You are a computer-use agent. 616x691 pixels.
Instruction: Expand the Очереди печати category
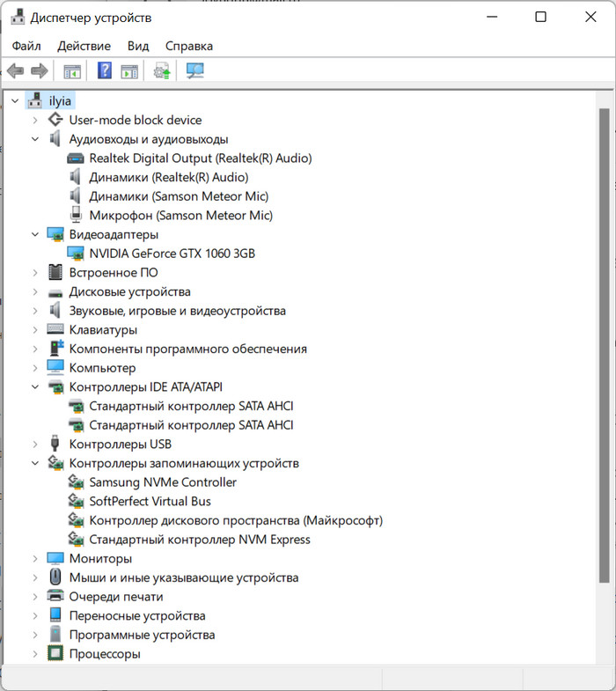pos(35,597)
